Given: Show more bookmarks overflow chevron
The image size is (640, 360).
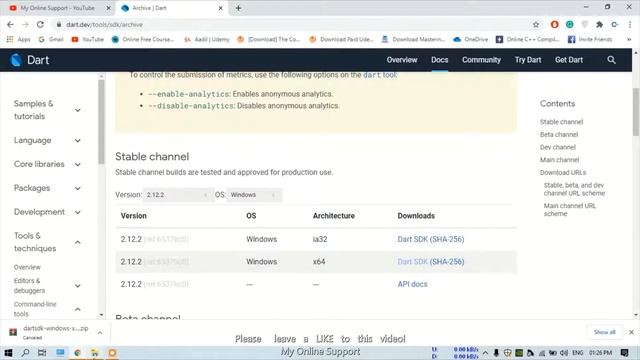Looking at the screenshot, I should point(629,39).
